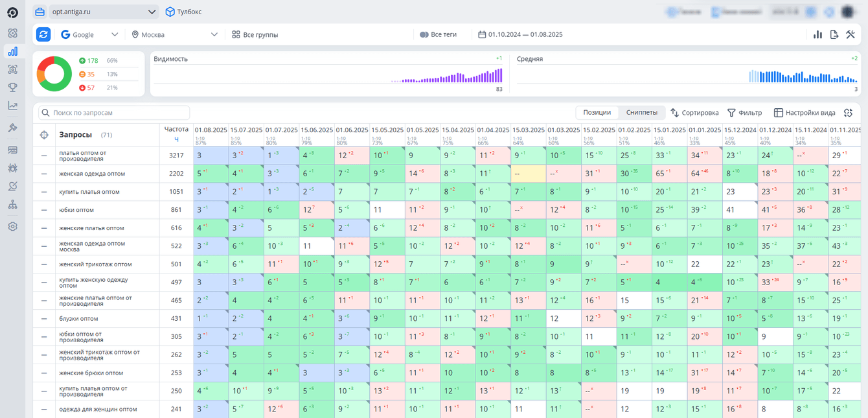This screenshot has width=868, height=418.
Task: Toggle the Все теги switch
Action: [424, 34]
